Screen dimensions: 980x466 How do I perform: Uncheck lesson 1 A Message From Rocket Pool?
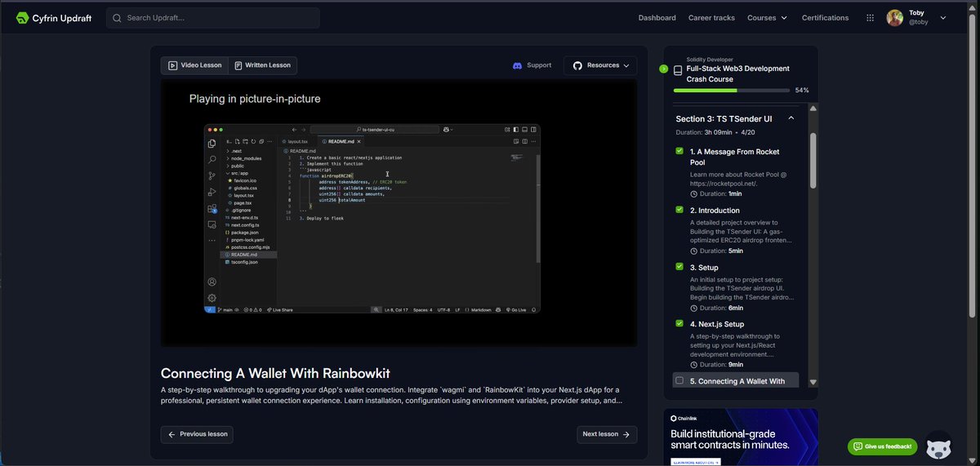tap(679, 151)
